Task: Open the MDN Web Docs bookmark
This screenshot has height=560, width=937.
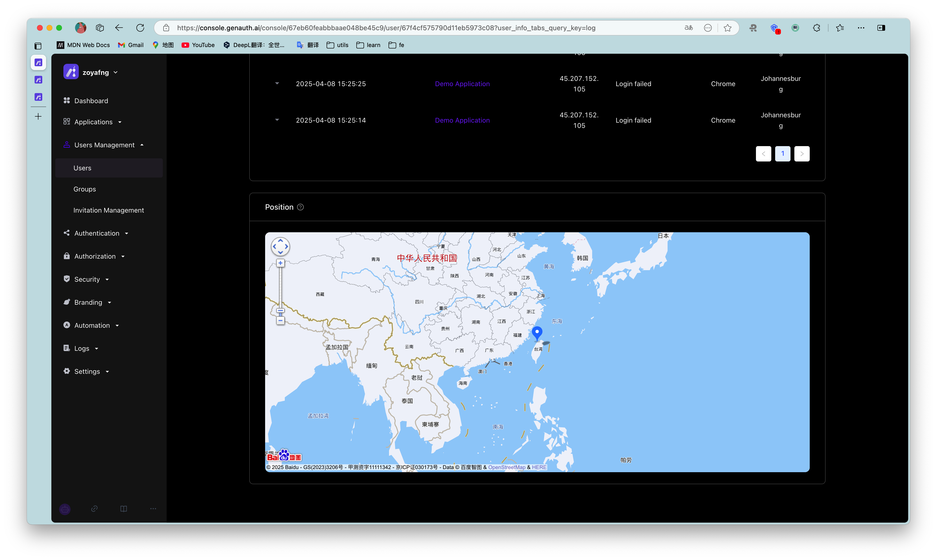Action: tap(83, 45)
